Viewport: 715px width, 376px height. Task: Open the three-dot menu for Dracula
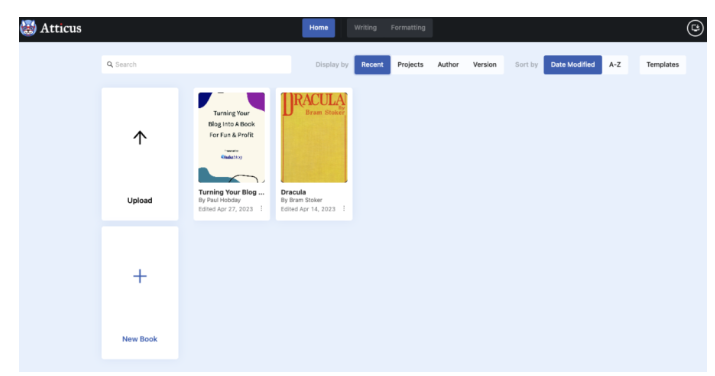point(344,208)
